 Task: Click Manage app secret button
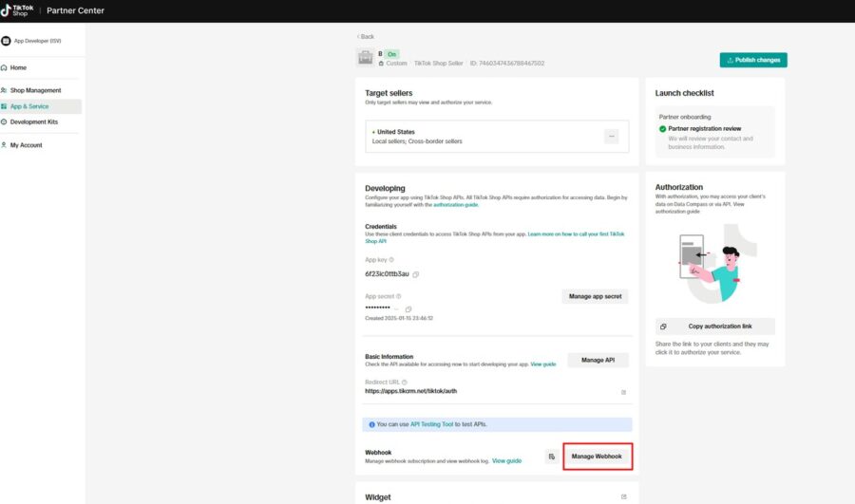[595, 296]
